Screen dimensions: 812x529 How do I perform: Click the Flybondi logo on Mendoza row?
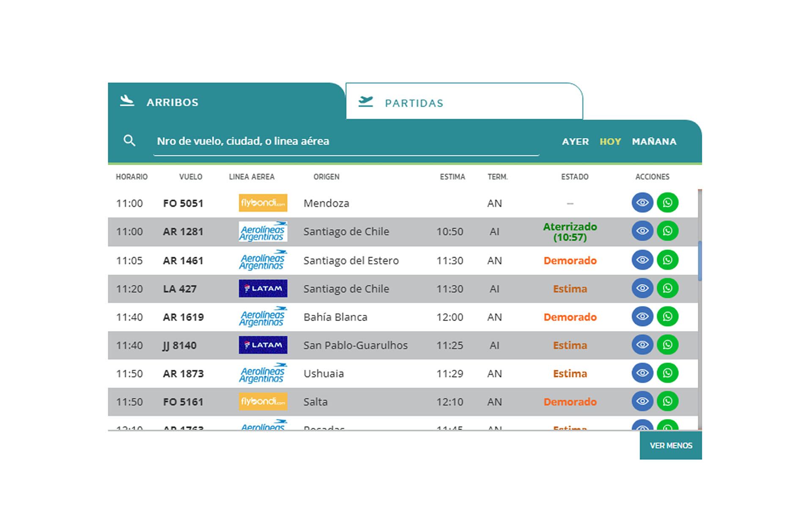[263, 203]
